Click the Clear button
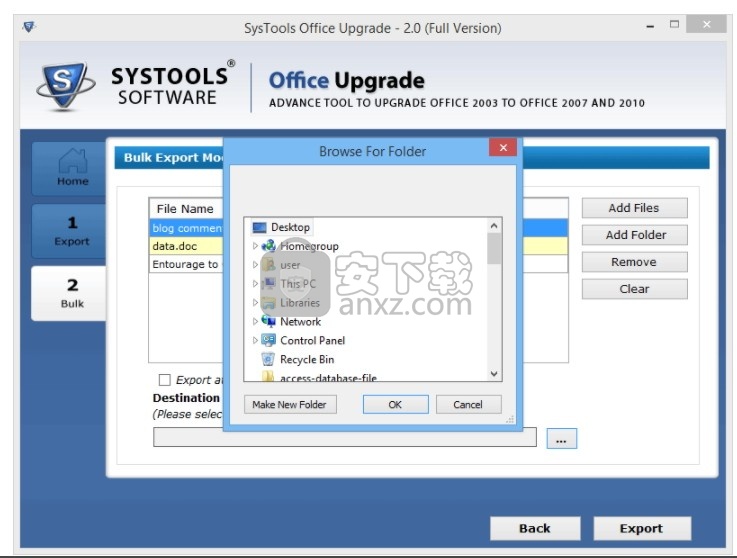Image resolution: width=737 pixels, height=558 pixels. point(634,289)
